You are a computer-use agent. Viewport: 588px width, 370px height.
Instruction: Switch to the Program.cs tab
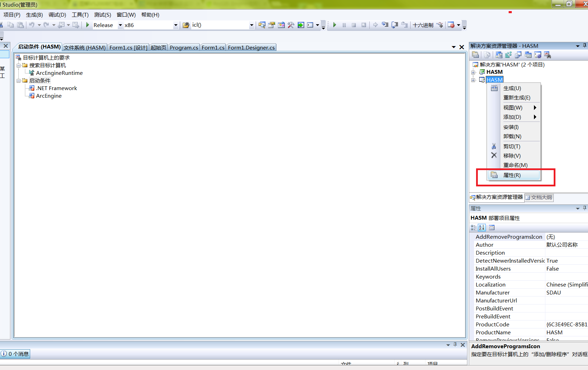click(184, 47)
